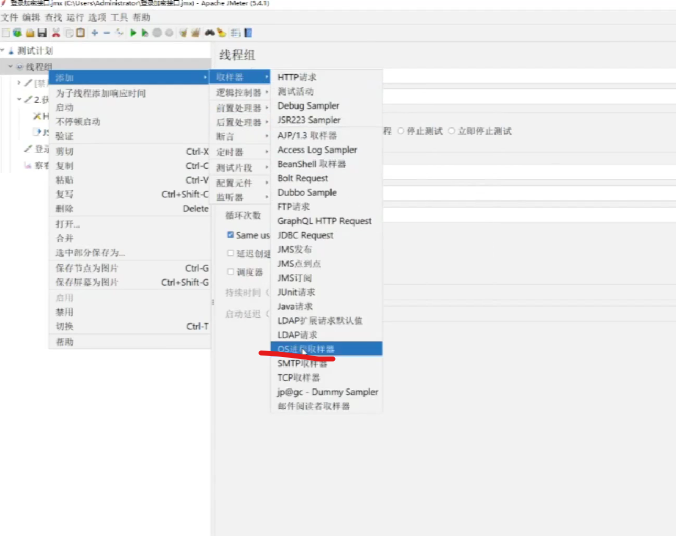
Task: Choose HTTP请求 from sampler list
Action: 326,77
